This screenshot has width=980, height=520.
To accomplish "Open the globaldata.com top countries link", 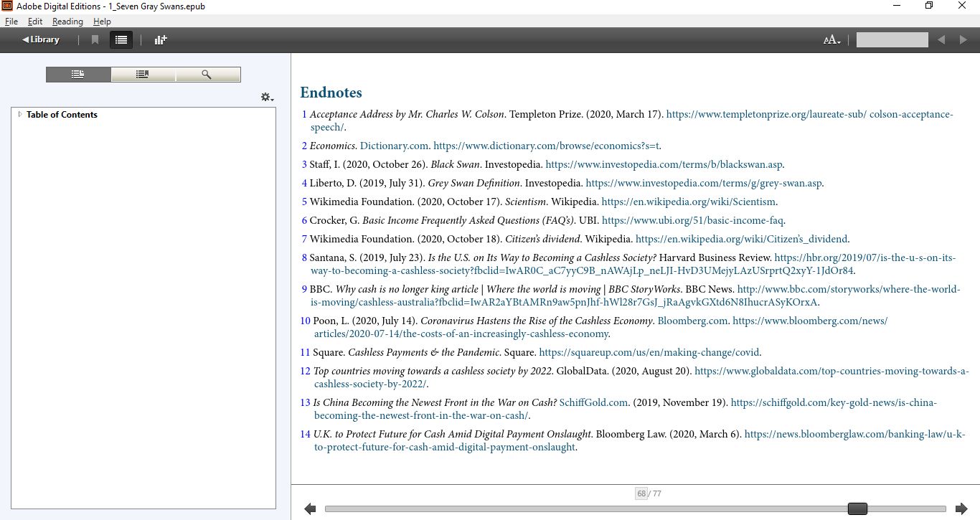I will click(x=831, y=371).
